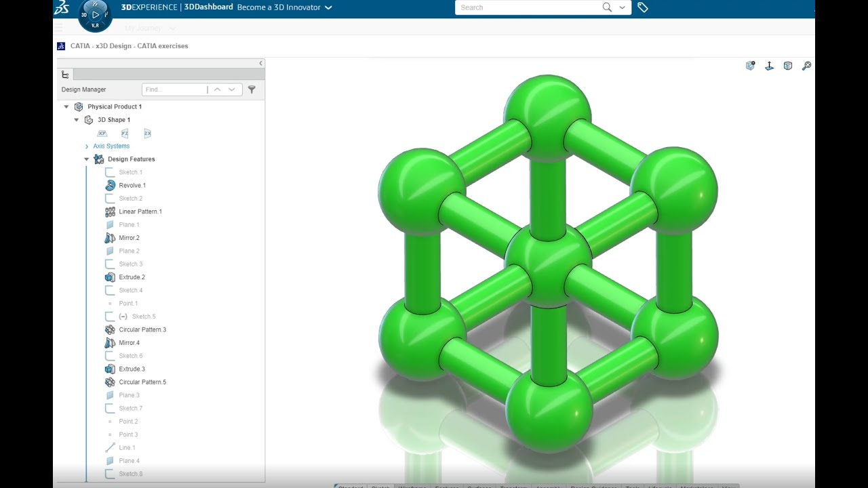Collapse the 3D Shape 1 node

[x=77, y=120]
